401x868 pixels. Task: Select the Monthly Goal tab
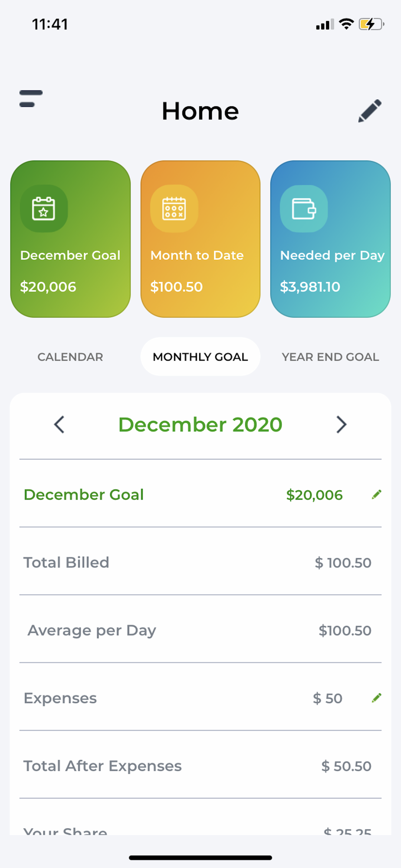(200, 357)
